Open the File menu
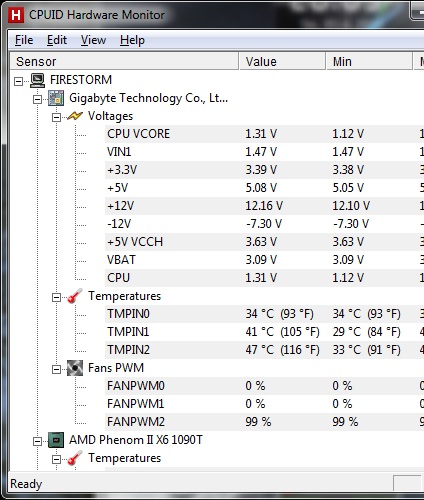 point(24,40)
